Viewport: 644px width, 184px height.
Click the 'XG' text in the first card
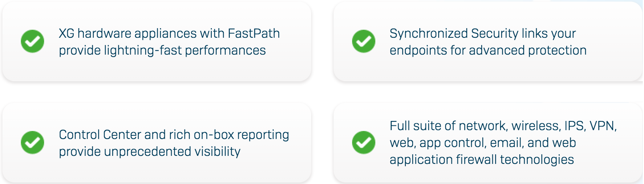67,33
